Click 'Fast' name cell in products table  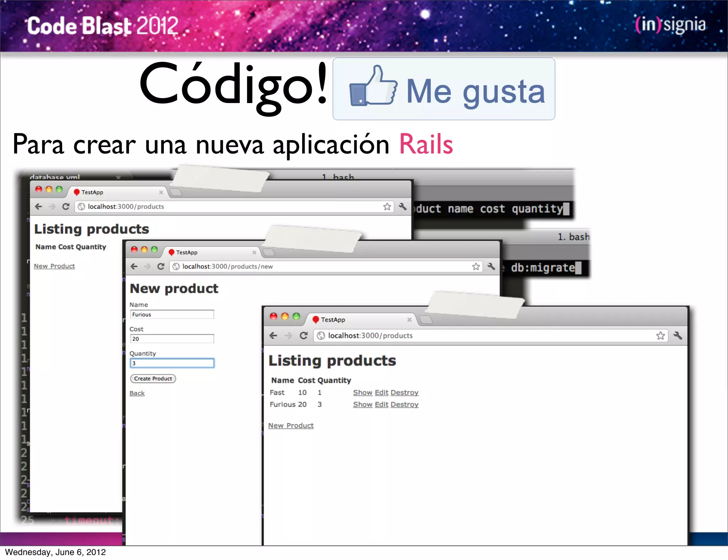point(277,392)
